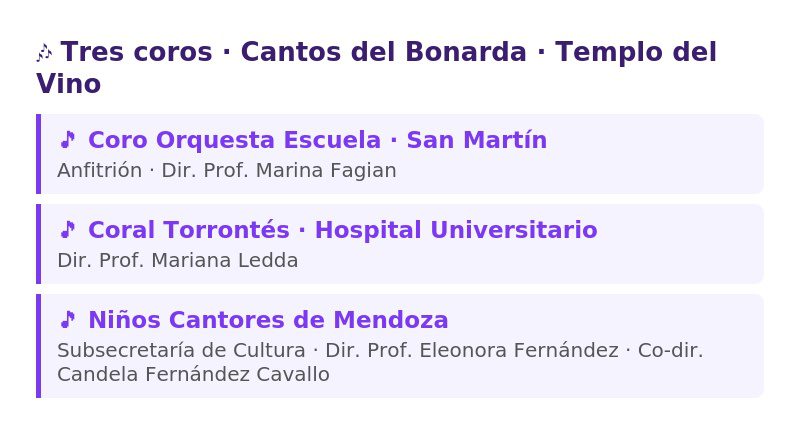Click the music notes icon beside Tres coros
Viewport: 800px width, 444px height.
click(x=44, y=53)
